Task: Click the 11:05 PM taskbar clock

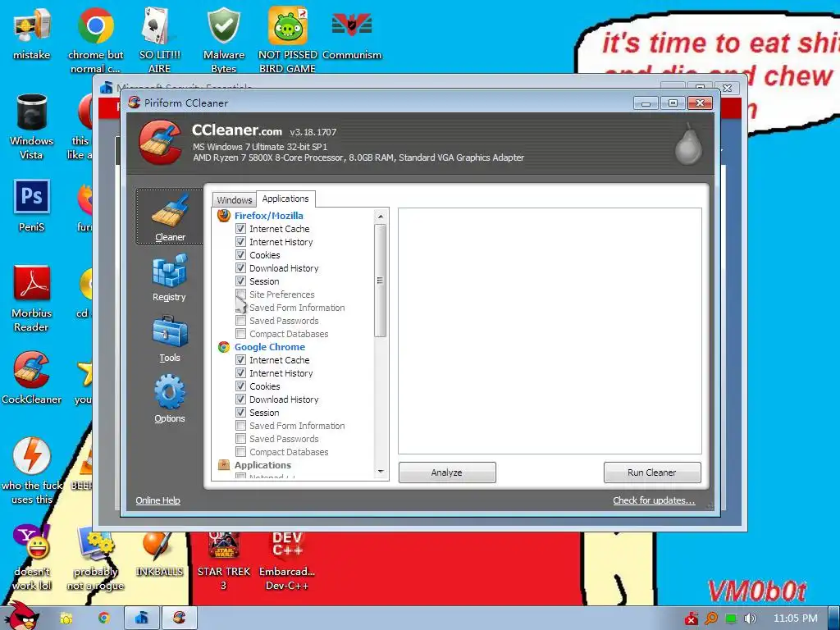Action: tap(795, 619)
